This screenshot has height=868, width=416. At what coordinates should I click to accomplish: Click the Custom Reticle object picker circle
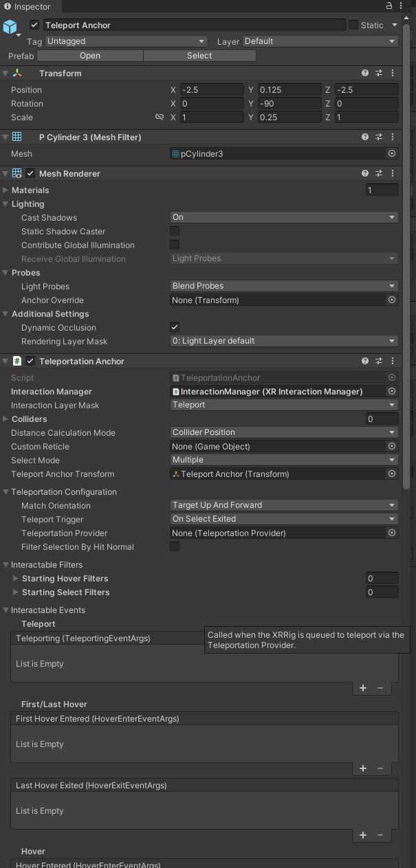[391, 446]
